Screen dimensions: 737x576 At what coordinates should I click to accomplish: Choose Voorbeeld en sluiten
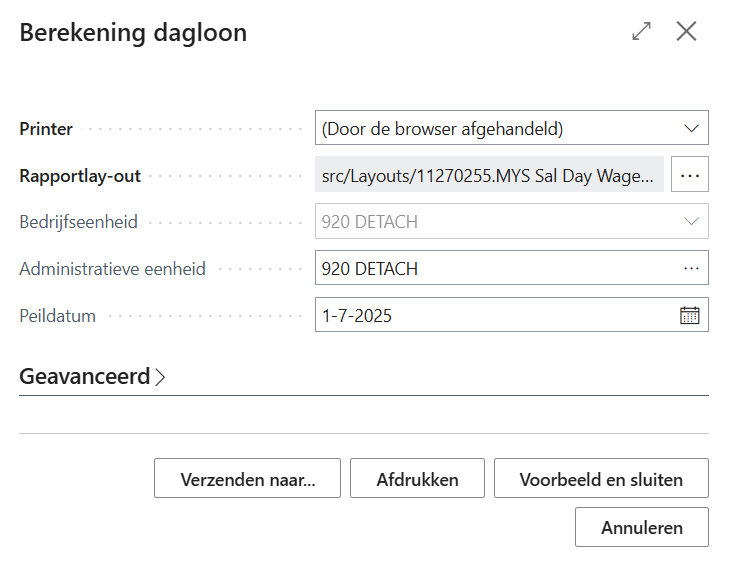tap(601, 479)
